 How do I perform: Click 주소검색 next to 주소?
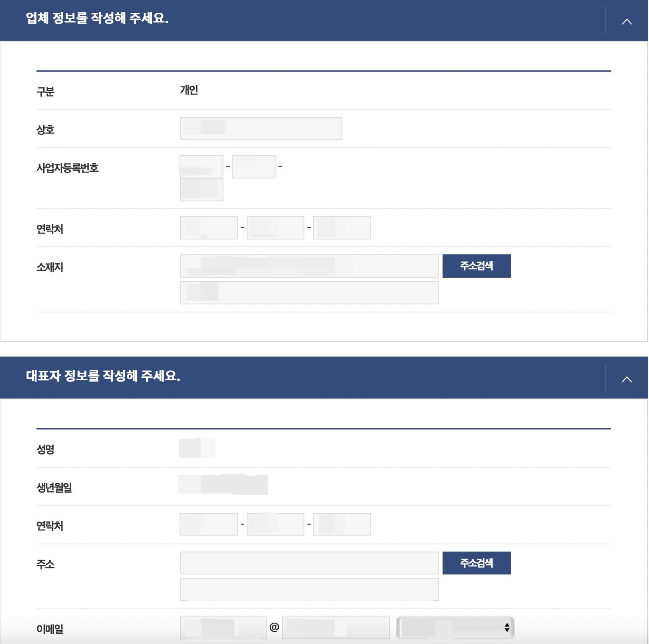476,563
